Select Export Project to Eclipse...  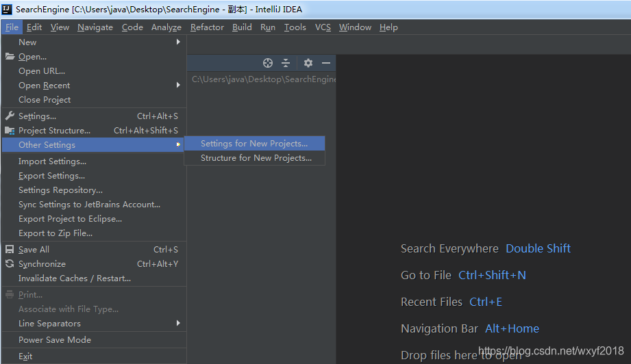point(94,219)
